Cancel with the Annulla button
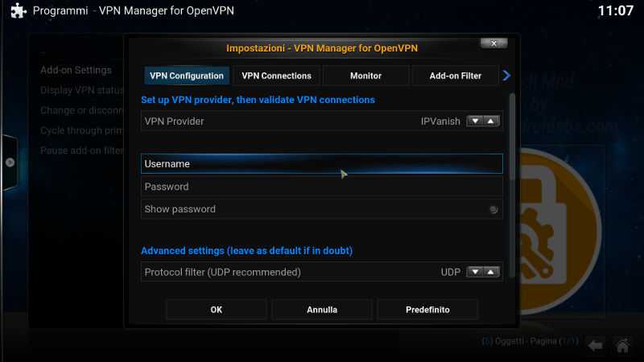Image resolution: width=644 pixels, height=362 pixels. click(322, 310)
